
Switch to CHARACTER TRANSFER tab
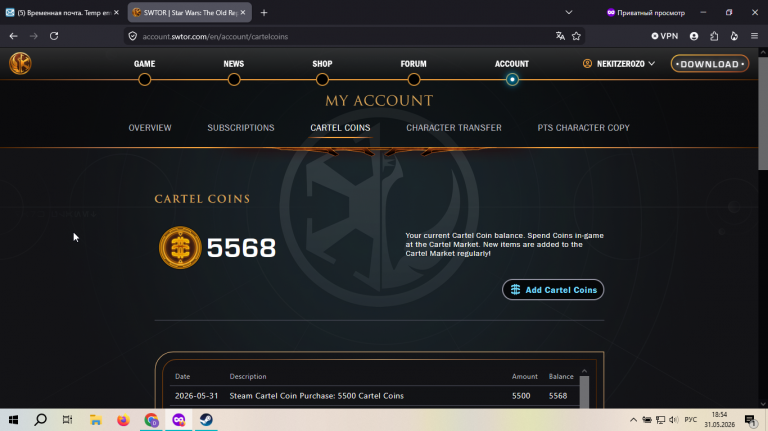tap(454, 128)
